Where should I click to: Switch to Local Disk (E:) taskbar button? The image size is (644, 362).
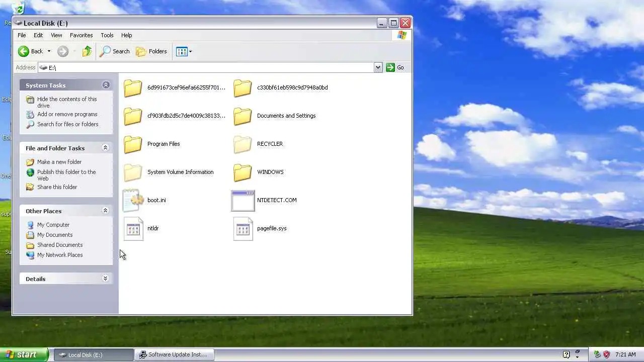[93, 354]
